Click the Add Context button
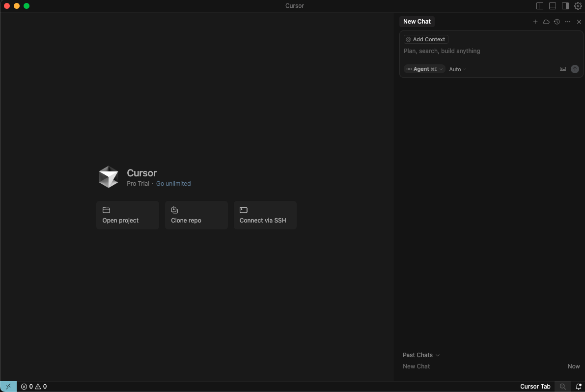The height and width of the screenshot is (392, 585). coord(426,39)
